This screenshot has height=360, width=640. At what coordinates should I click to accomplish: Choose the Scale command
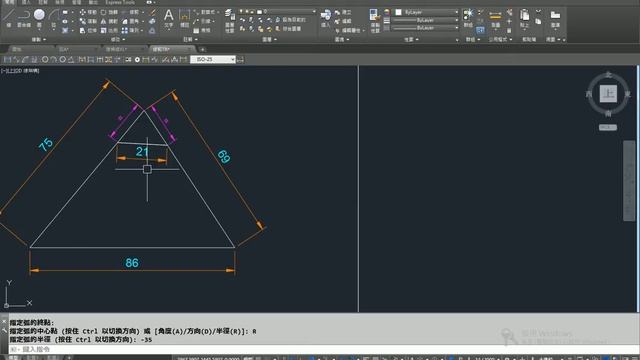pyautogui.click(x=109, y=30)
